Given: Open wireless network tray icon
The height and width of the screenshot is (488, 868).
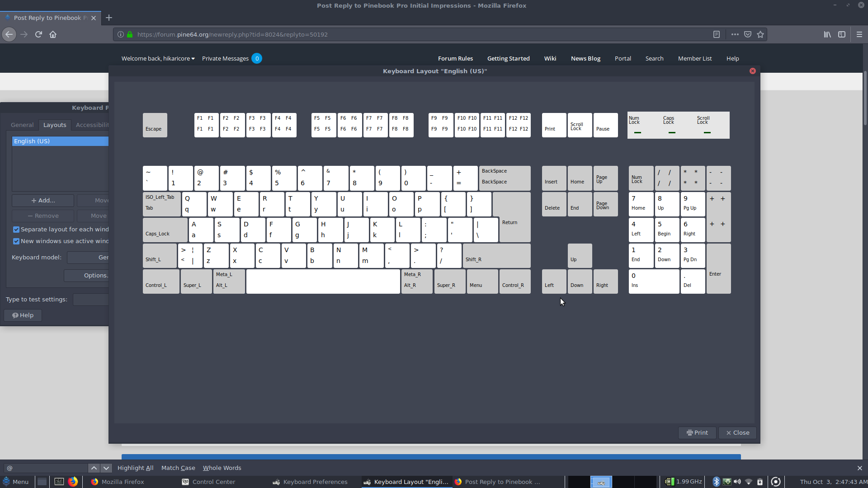Looking at the screenshot, I should [x=749, y=482].
